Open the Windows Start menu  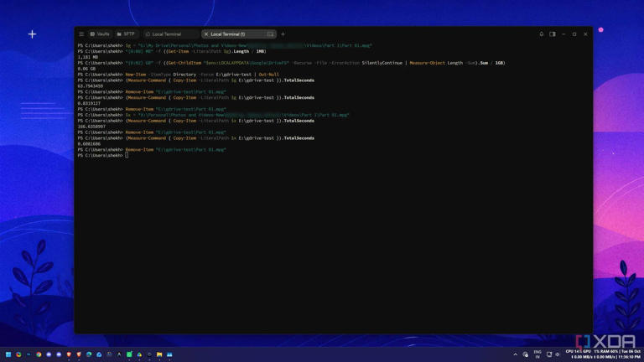tap(8, 354)
